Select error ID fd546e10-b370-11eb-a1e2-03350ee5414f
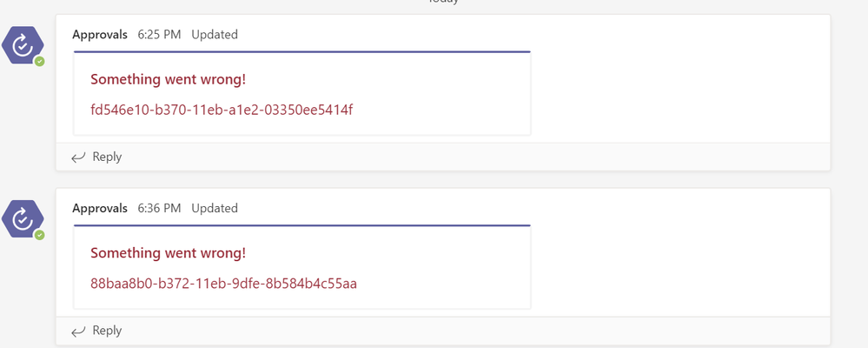Image resolution: width=868 pixels, height=348 pixels. 222,110
